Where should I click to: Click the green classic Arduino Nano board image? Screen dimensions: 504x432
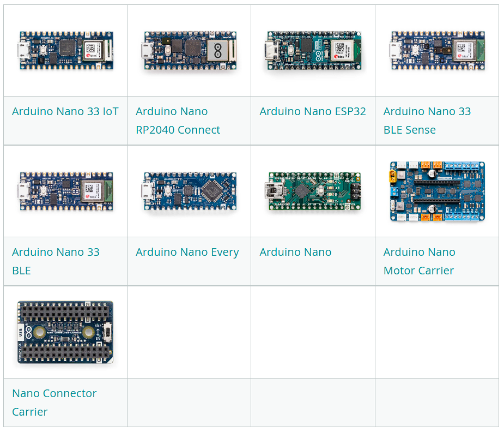coord(313,191)
